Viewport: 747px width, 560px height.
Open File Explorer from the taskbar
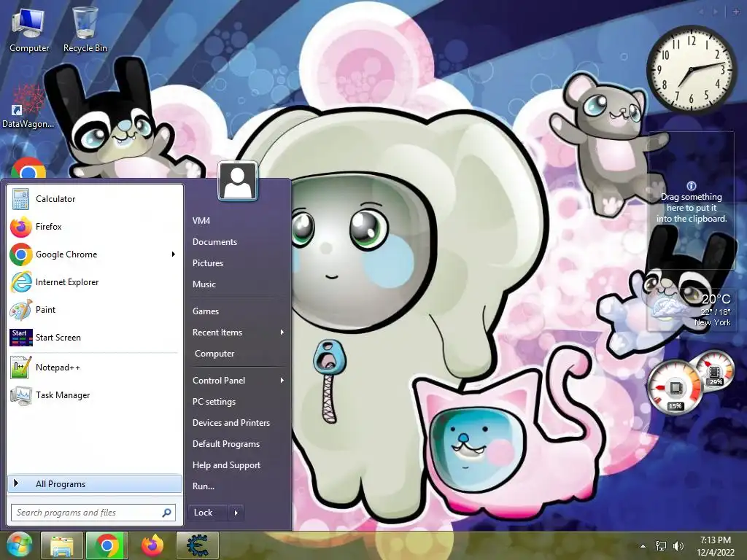tap(62, 545)
